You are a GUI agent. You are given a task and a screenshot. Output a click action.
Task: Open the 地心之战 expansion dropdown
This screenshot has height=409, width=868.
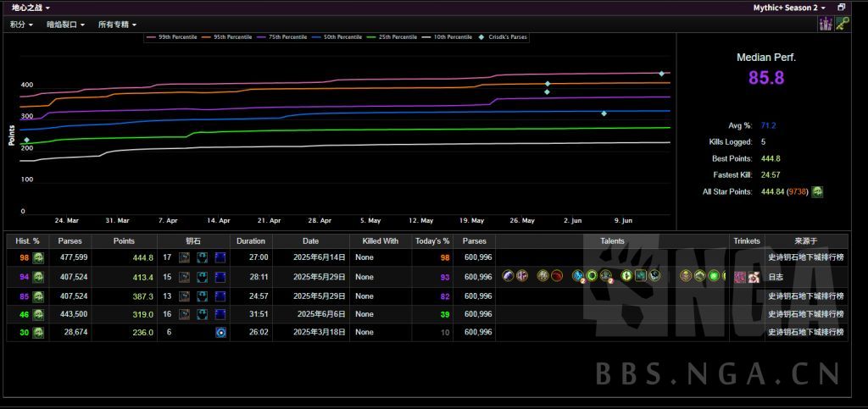31,8
